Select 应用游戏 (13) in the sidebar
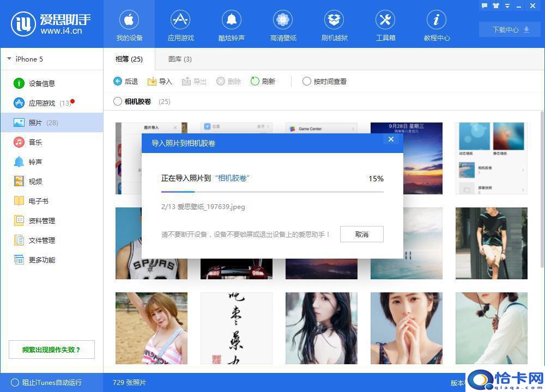This screenshot has width=545, height=392. 51,103
